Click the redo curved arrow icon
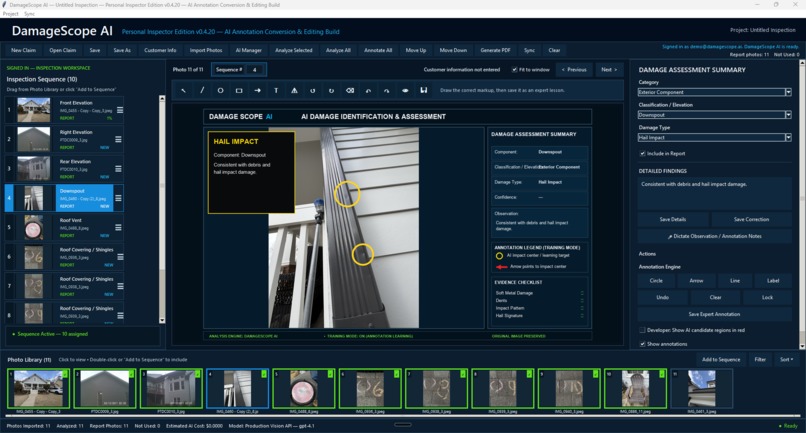806x433 pixels. (x=387, y=91)
